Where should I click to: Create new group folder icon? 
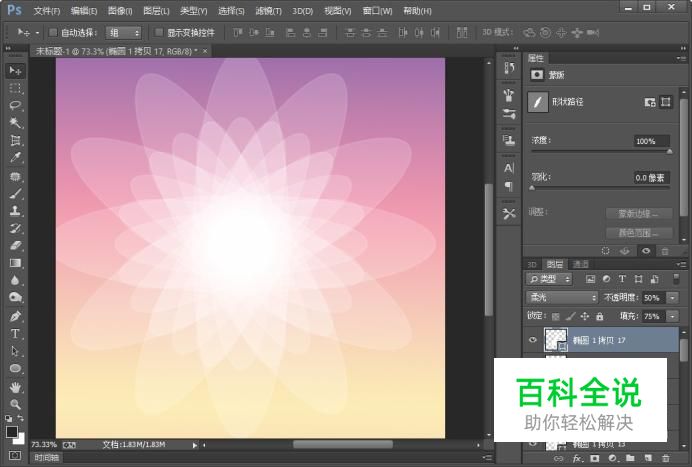[631, 459]
